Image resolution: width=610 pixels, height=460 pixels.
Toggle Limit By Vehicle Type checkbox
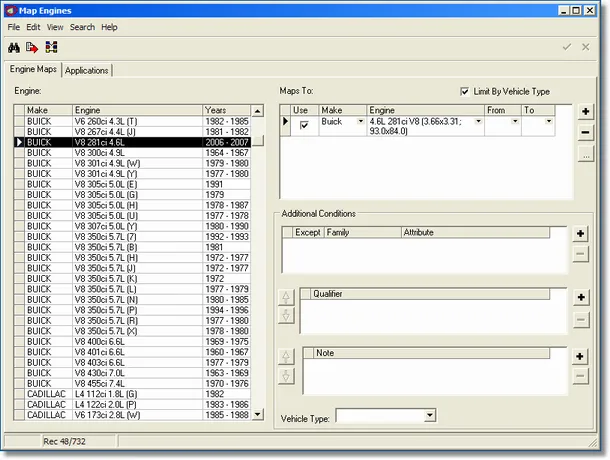coord(465,91)
